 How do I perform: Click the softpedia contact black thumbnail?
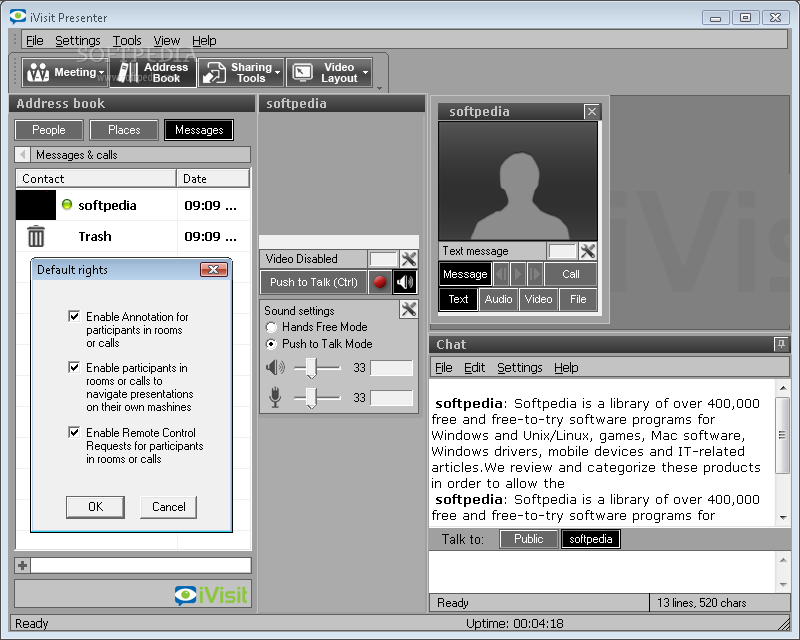tap(36, 205)
